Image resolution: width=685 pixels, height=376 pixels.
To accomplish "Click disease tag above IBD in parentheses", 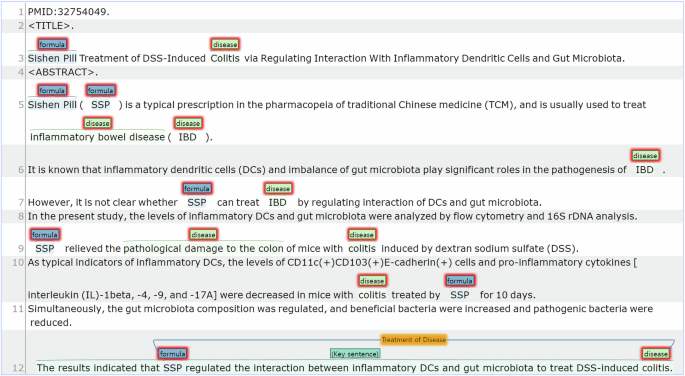I will pos(188,123).
